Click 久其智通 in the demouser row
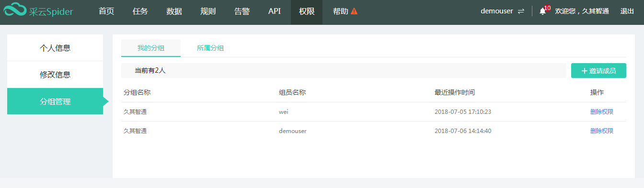Screen dimensions: 644x188 [135, 131]
